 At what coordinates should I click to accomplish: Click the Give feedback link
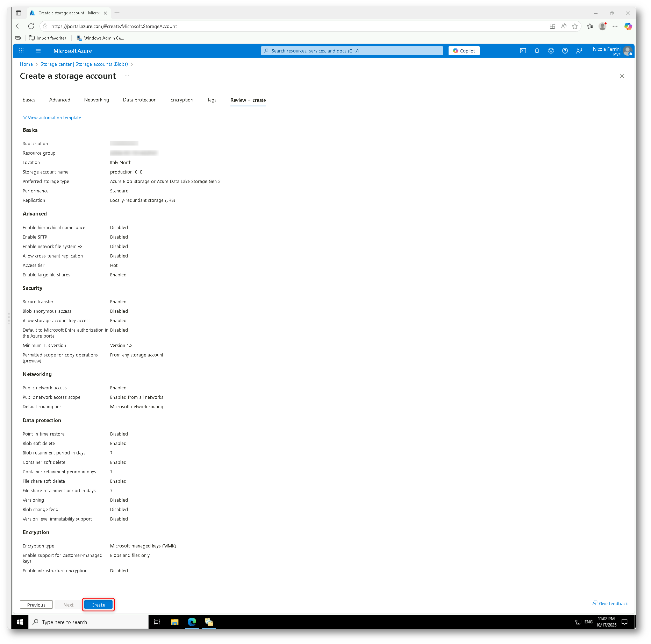610,603
